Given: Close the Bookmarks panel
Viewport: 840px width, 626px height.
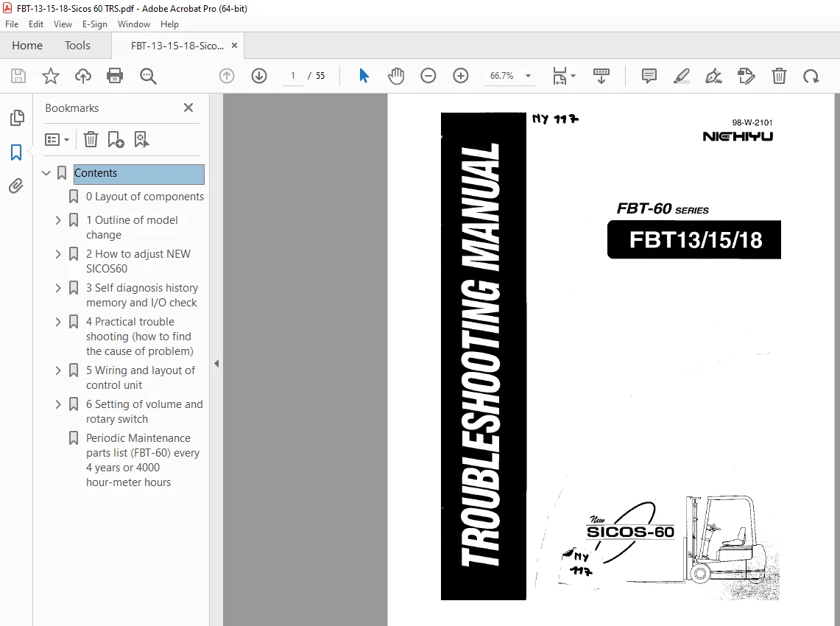Looking at the screenshot, I should click(188, 108).
